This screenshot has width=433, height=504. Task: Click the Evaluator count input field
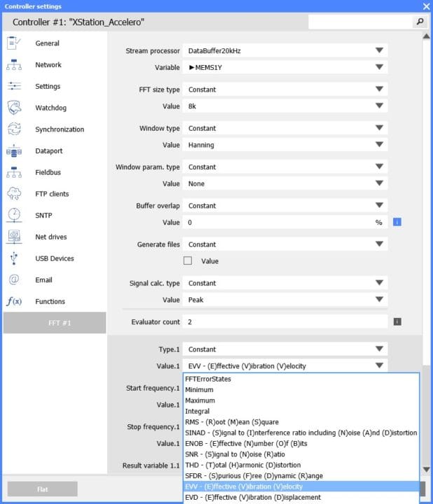point(284,322)
